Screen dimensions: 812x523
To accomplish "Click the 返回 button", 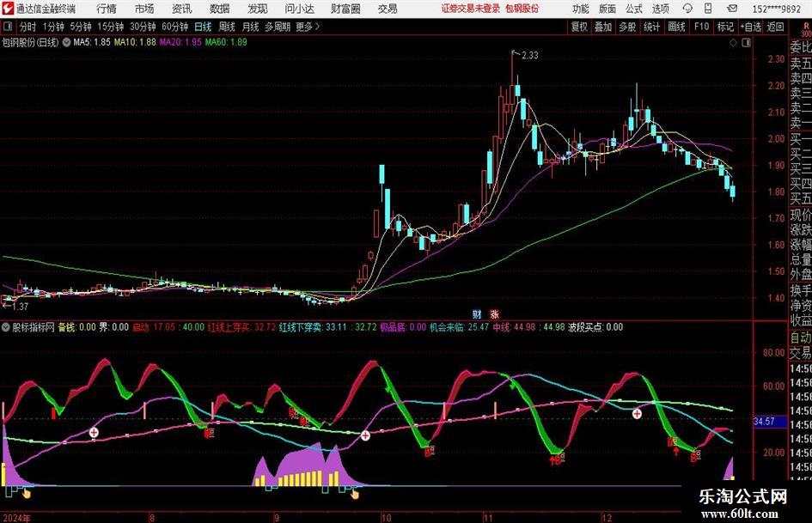I will point(775,27).
